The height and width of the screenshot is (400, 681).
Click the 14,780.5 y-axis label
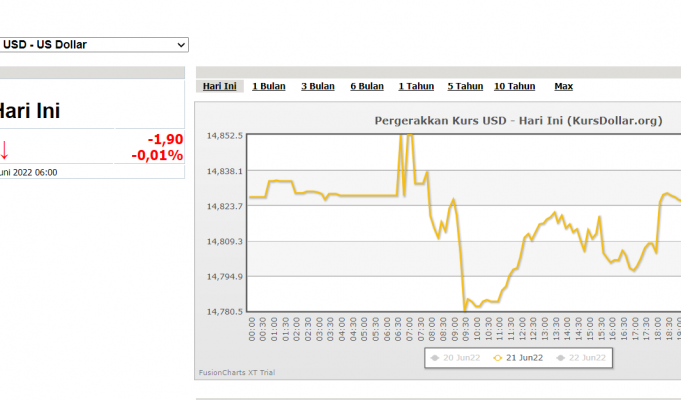point(224,311)
